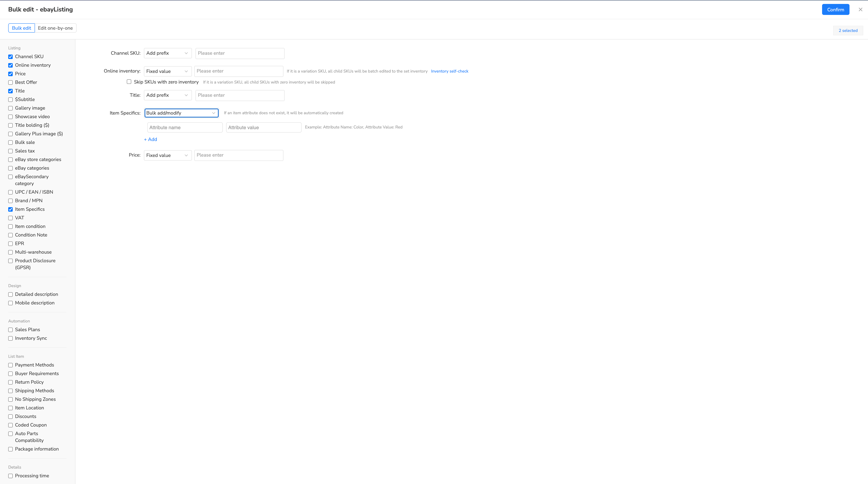Check the Detailed description option

[10, 294]
